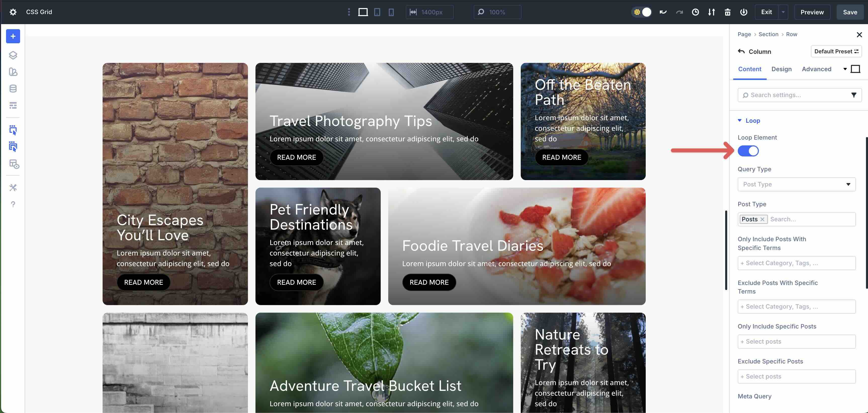Switch to the Design tab

(x=782, y=69)
